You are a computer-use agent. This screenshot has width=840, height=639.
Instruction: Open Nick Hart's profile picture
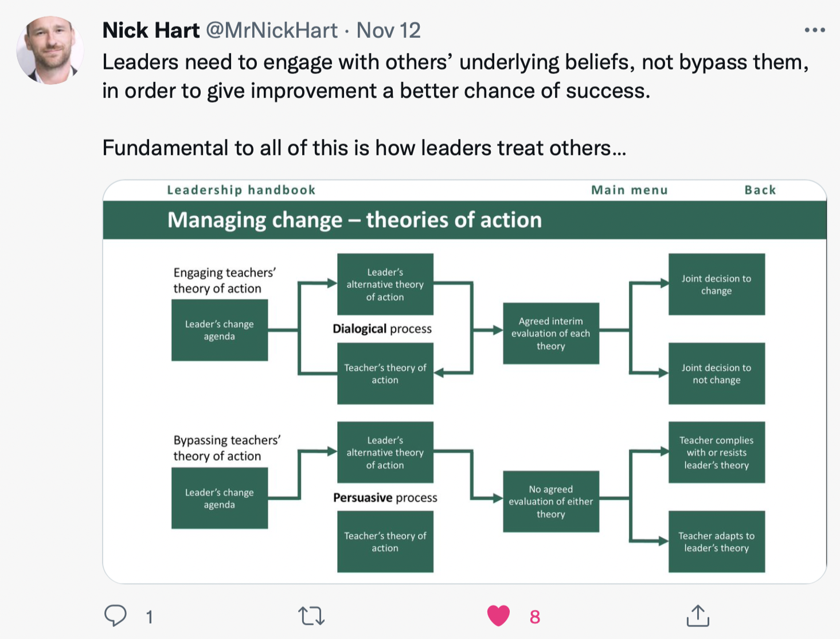click(50, 50)
